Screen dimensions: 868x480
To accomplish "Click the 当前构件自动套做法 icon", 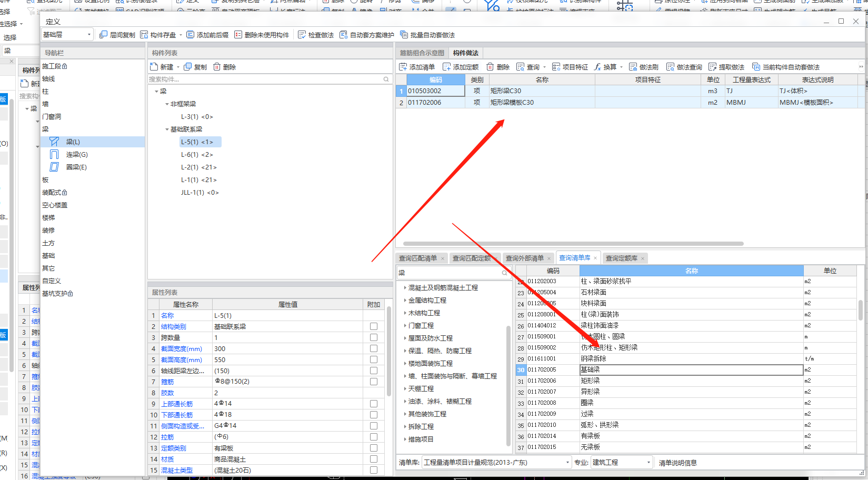I will tap(756, 67).
